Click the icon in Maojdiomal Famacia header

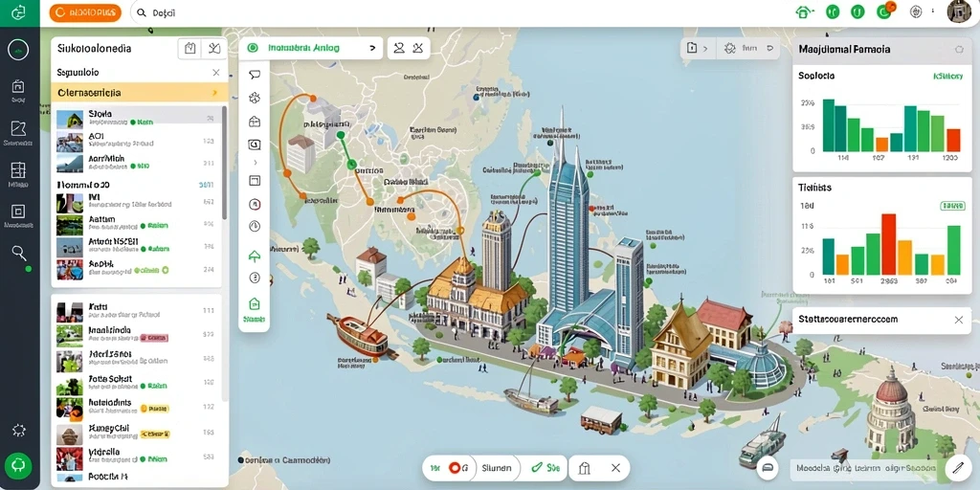959,49
